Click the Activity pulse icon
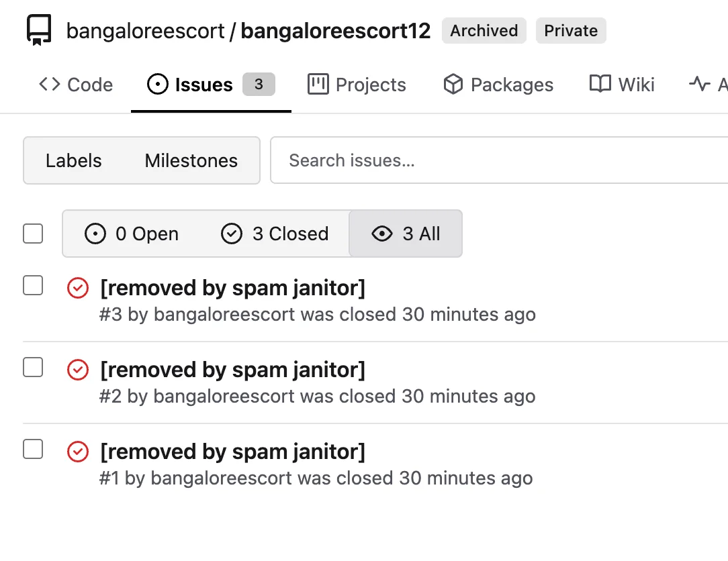728x561 pixels. tap(700, 84)
